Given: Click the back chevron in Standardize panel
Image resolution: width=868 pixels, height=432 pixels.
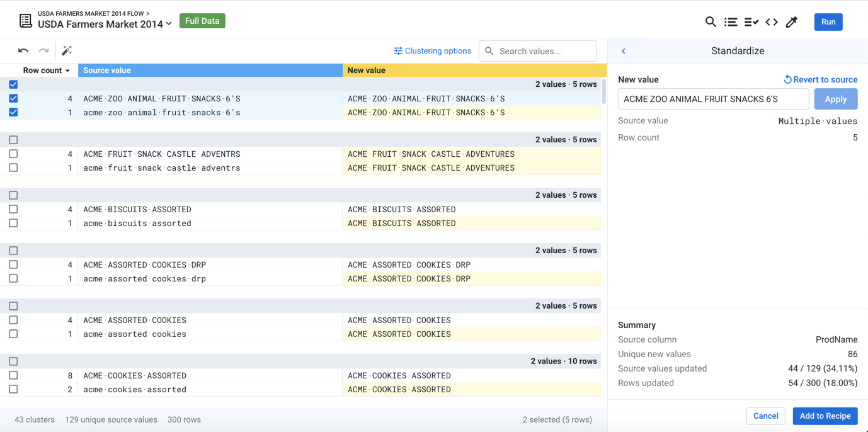Looking at the screenshot, I should (624, 51).
